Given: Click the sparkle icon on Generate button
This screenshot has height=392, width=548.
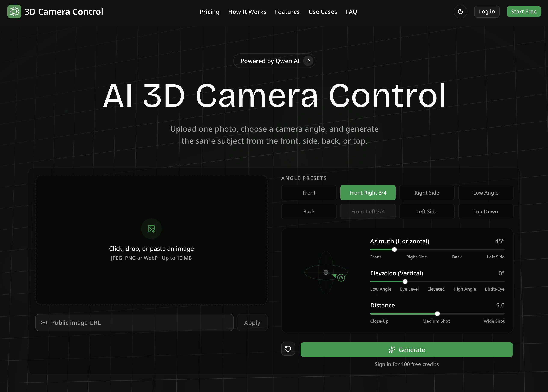Looking at the screenshot, I should [x=392, y=350].
